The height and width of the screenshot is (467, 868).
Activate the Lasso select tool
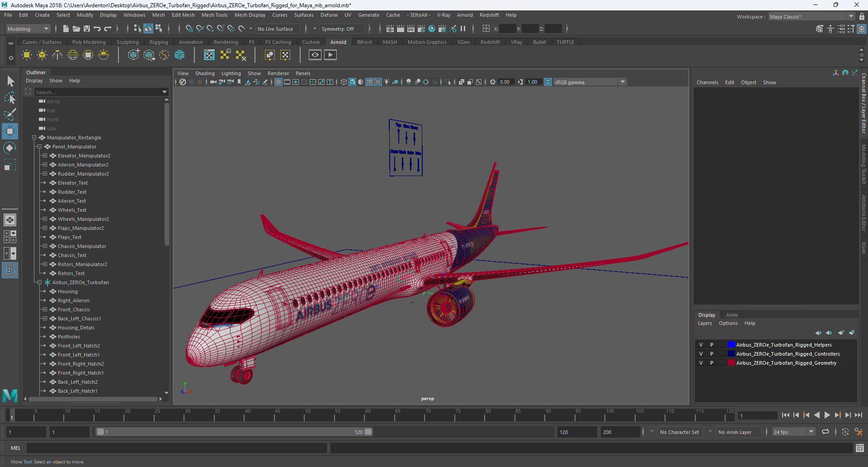tap(10, 98)
